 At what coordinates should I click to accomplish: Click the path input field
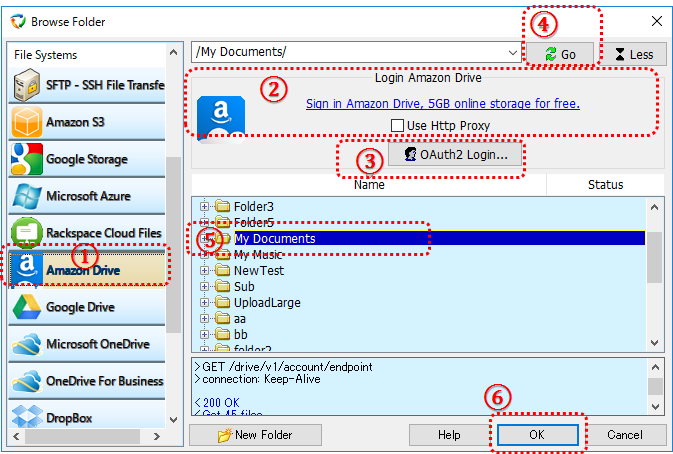[348, 52]
